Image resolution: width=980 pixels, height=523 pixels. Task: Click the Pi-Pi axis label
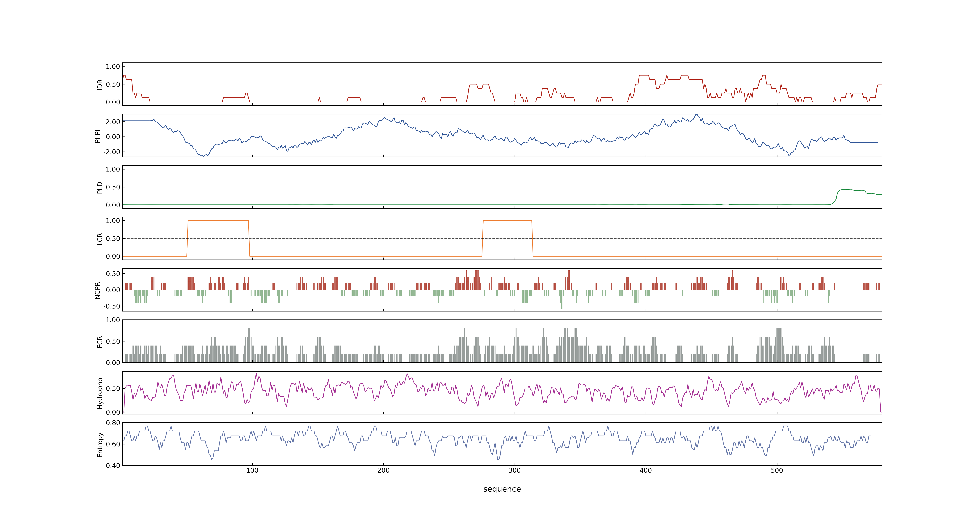[x=97, y=136]
